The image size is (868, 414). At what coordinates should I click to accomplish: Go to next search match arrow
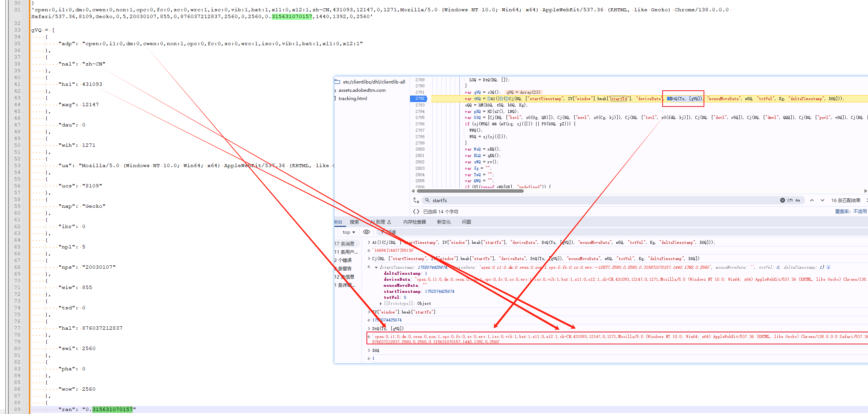(x=822, y=200)
